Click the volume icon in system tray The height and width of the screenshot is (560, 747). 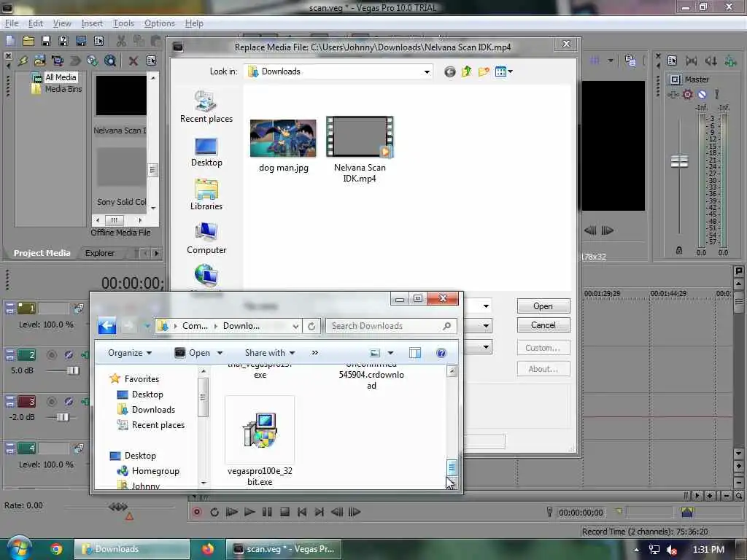(x=672, y=550)
